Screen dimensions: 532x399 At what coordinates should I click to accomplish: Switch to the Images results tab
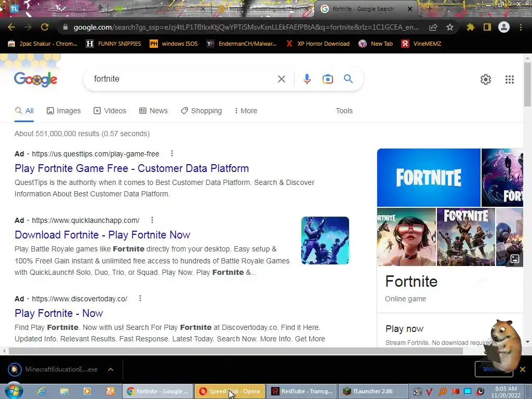coord(64,111)
